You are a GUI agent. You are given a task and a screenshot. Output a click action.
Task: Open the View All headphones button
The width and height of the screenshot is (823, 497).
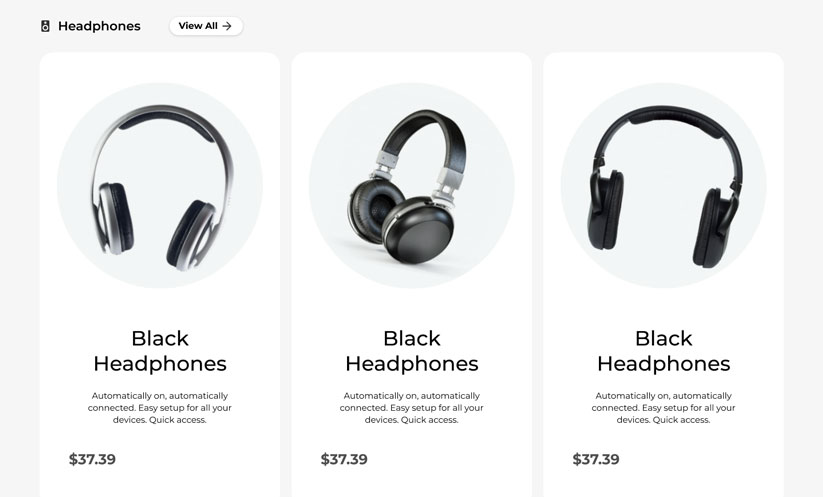[x=206, y=26]
